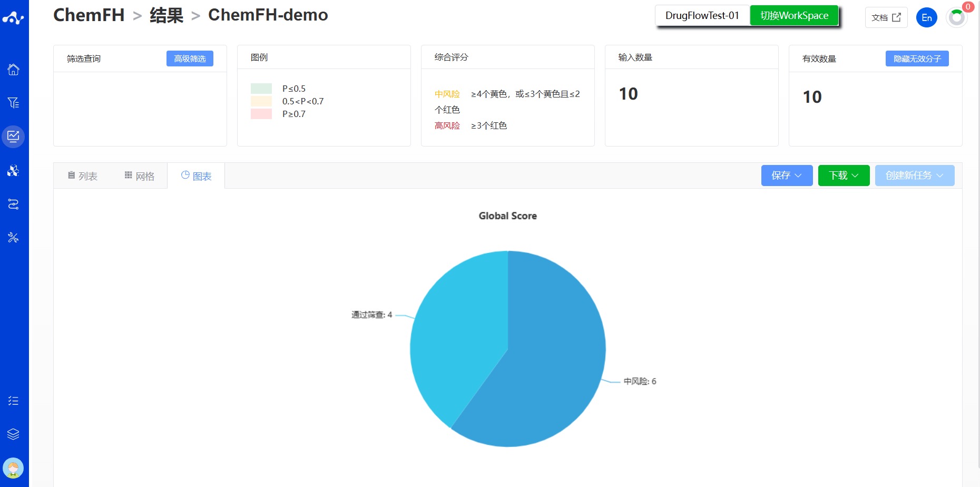Expand the 创建新任务 dropdown
The height and width of the screenshot is (487, 980).
click(x=915, y=176)
